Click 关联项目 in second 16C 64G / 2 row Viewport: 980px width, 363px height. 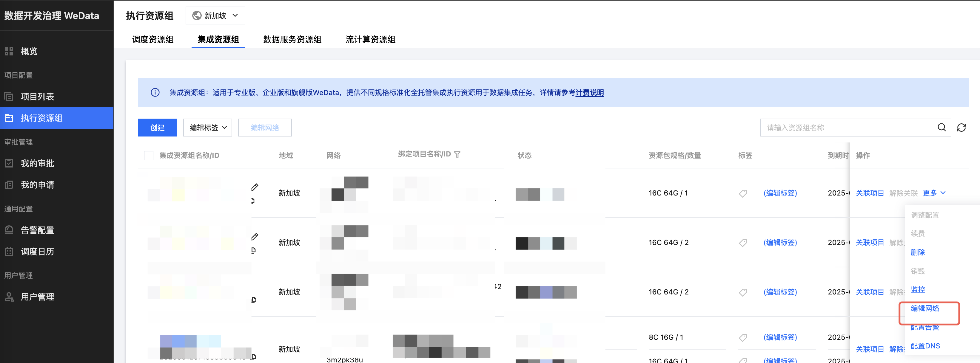click(870, 292)
